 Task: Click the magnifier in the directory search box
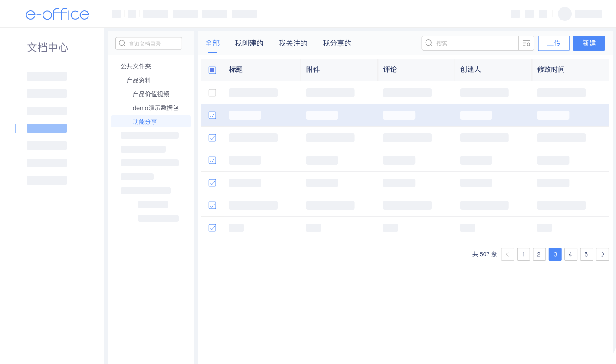tap(122, 43)
